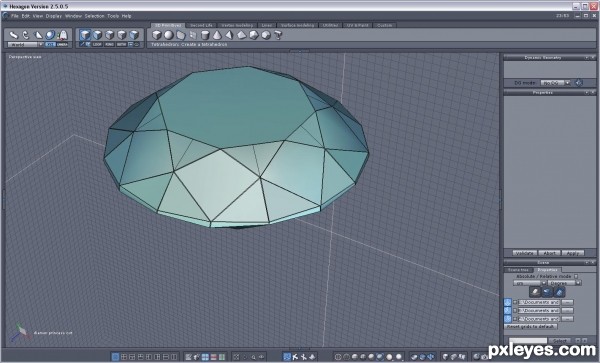600x363 pixels.
Task: Click the icon beside DG mode dropdown
Action: (x=579, y=83)
